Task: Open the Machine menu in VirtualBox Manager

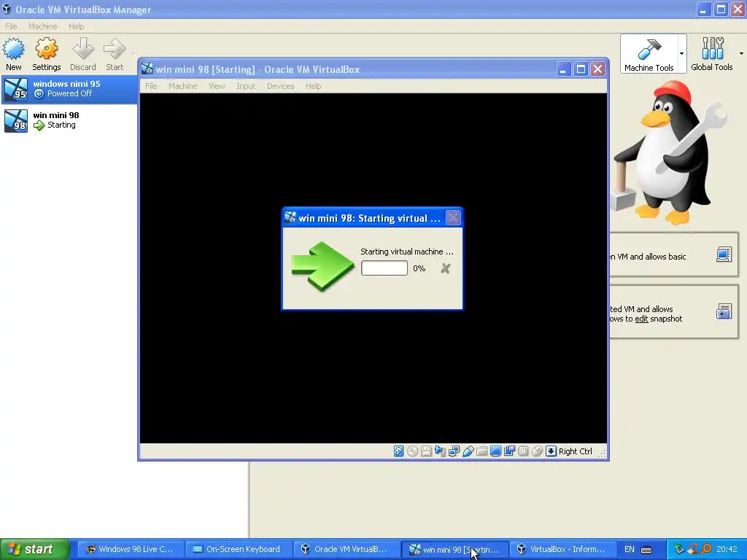Action: (x=42, y=26)
